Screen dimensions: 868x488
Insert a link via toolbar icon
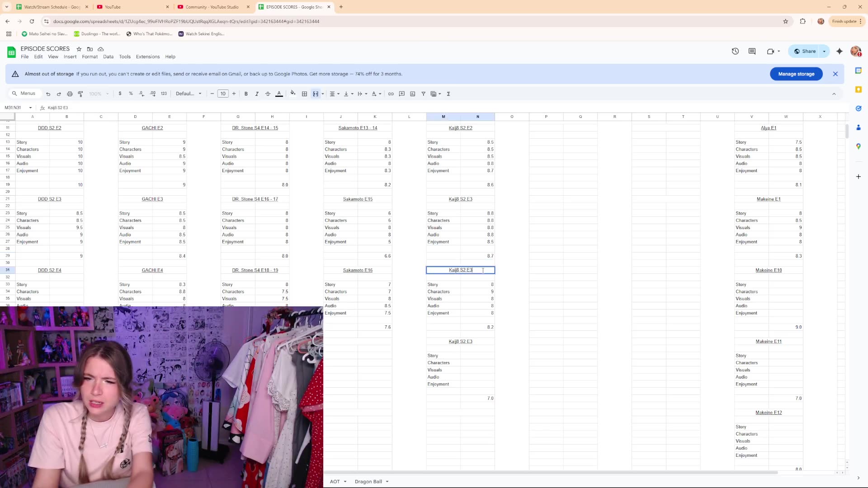tap(391, 94)
